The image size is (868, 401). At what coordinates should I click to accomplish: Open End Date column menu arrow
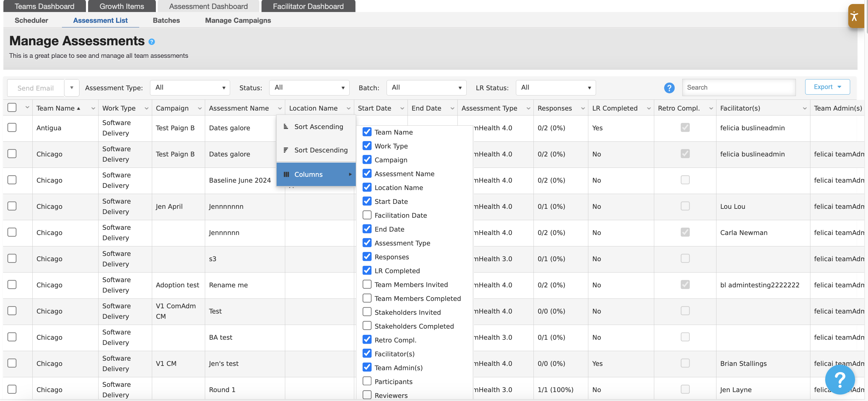[452, 108]
